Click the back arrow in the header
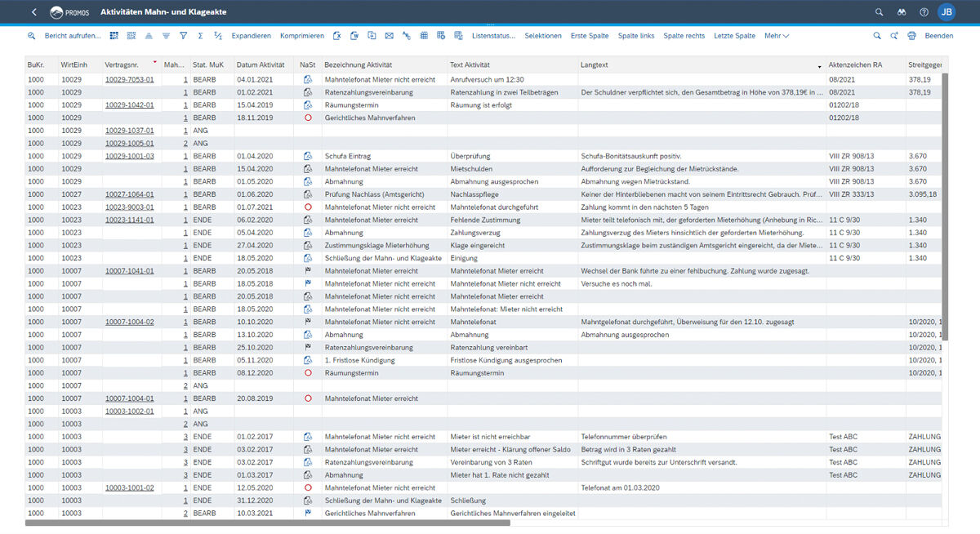980x534 pixels. point(33,12)
